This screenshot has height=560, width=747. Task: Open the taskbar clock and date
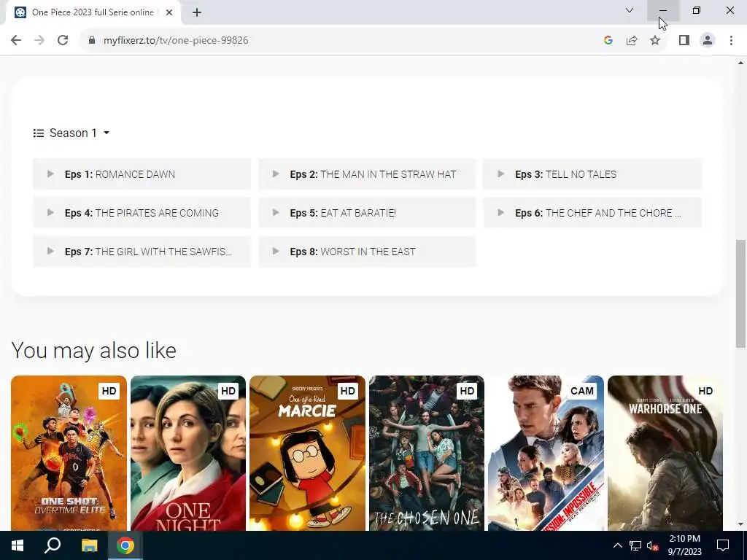pos(684,545)
